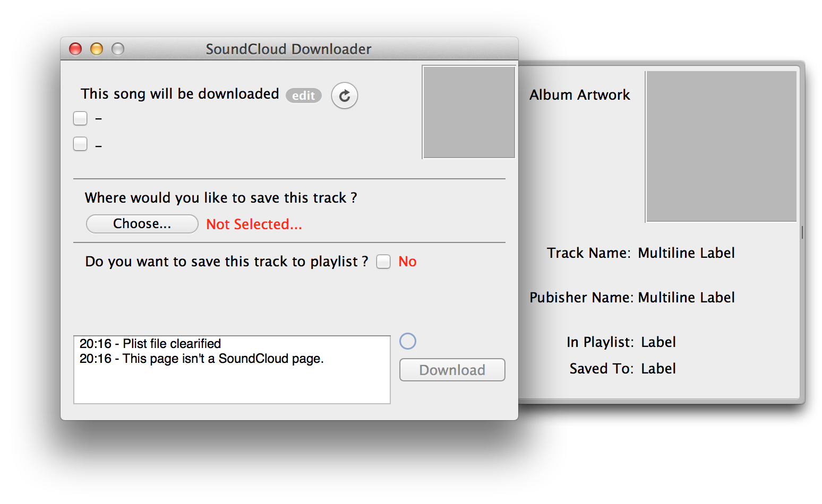Click the Saved To Label value
The image size is (822, 504).
(x=658, y=369)
